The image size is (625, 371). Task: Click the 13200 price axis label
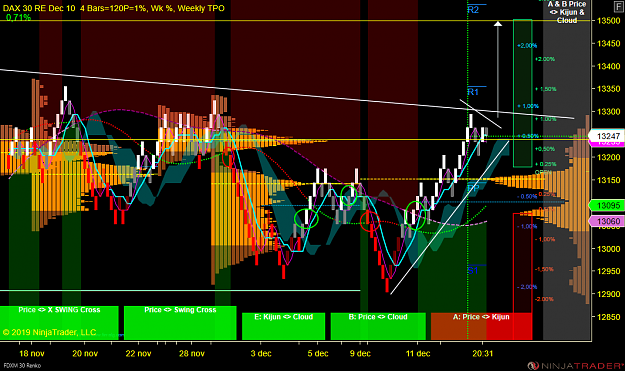tap(609, 157)
